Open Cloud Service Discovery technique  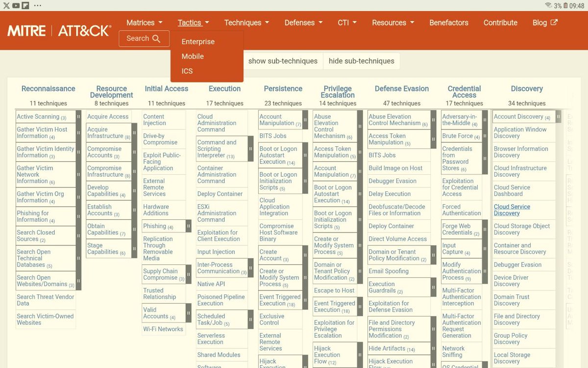click(512, 210)
